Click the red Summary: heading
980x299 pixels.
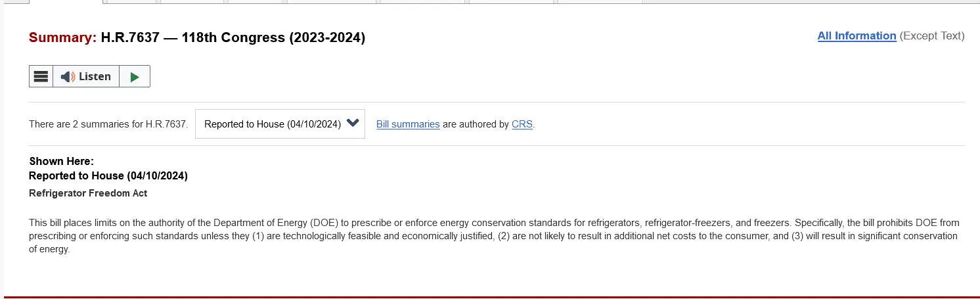[x=62, y=38]
